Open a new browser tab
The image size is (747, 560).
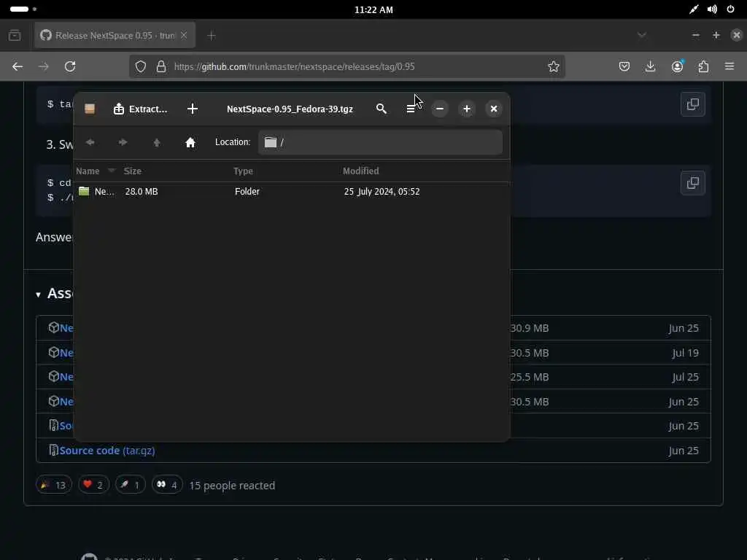coord(212,36)
